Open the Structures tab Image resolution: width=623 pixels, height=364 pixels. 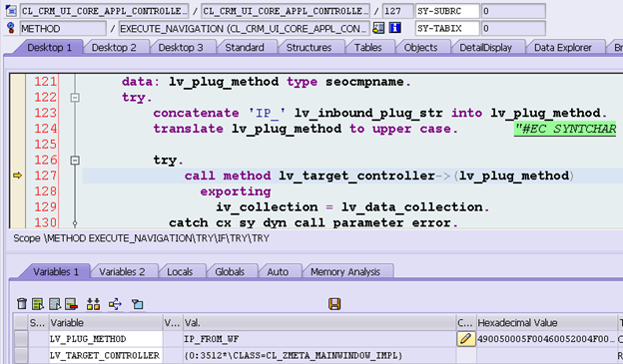[309, 48]
